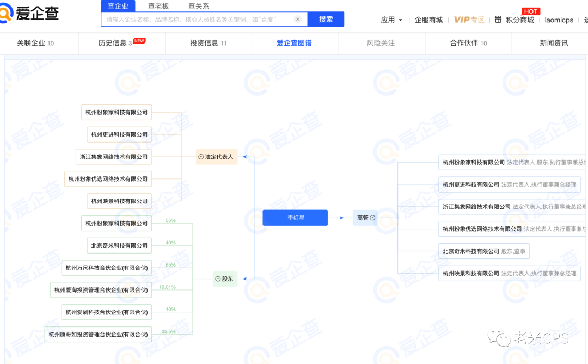Image resolution: width=588 pixels, height=364 pixels.
Task: Click 杭州爱剁科技合伙企业(有限合伙) node
Action: [x=107, y=312]
